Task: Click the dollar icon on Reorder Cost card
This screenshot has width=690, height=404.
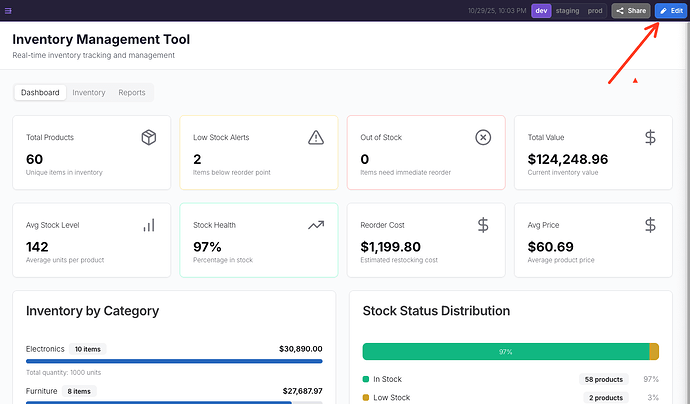Action: (x=483, y=225)
